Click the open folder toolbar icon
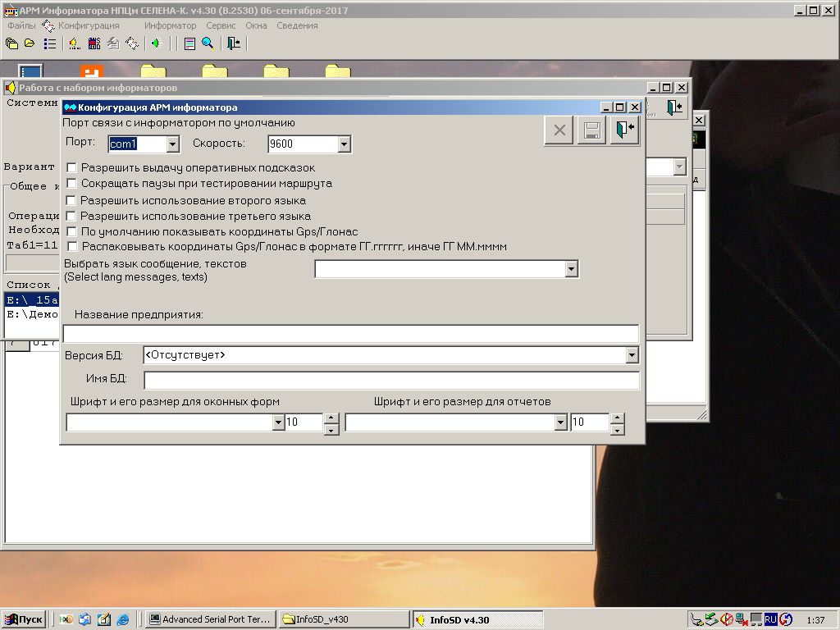 pyautogui.click(x=30, y=43)
